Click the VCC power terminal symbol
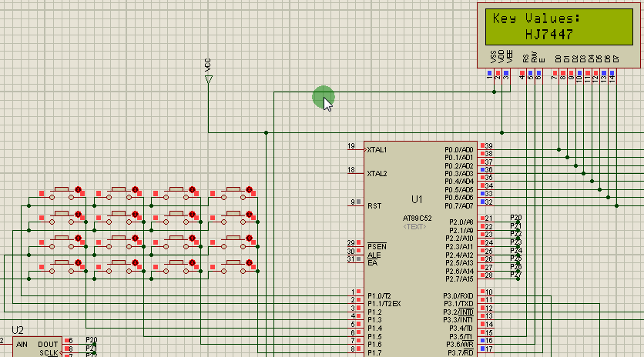Viewport: 644px width, 357px height. pyautogui.click(x=208, y=79)
